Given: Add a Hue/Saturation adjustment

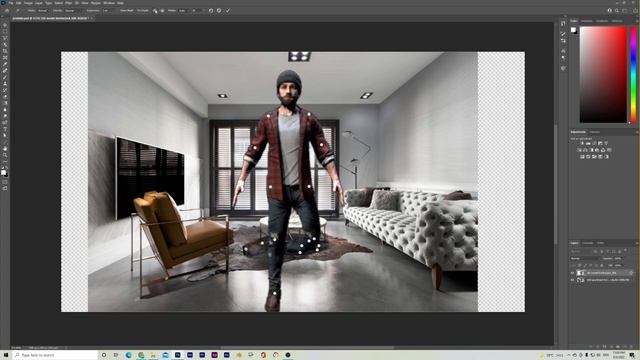Looking at the screenshot, I should 579,150.
